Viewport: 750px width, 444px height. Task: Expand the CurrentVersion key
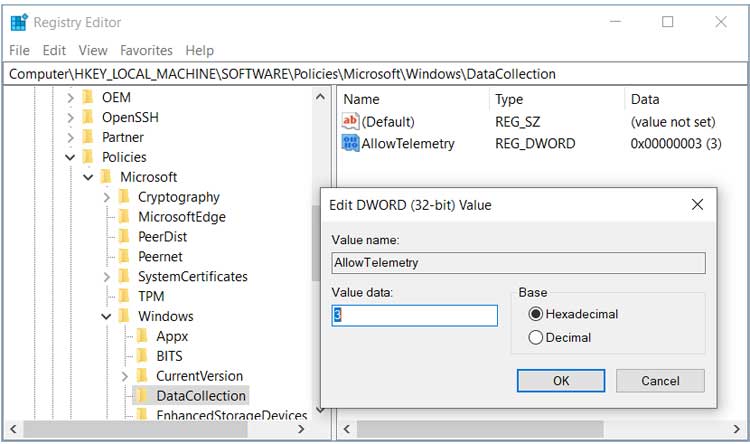(125, 377)
